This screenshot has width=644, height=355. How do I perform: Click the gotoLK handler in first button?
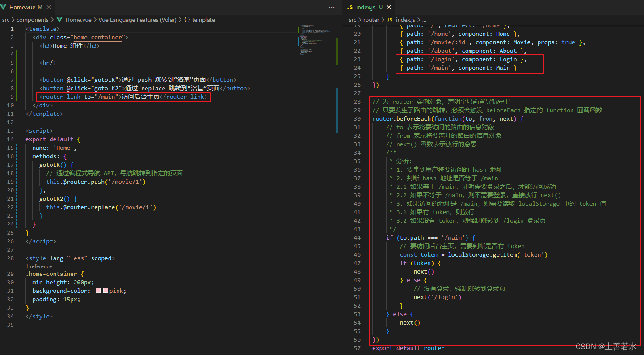pos(105,80)
